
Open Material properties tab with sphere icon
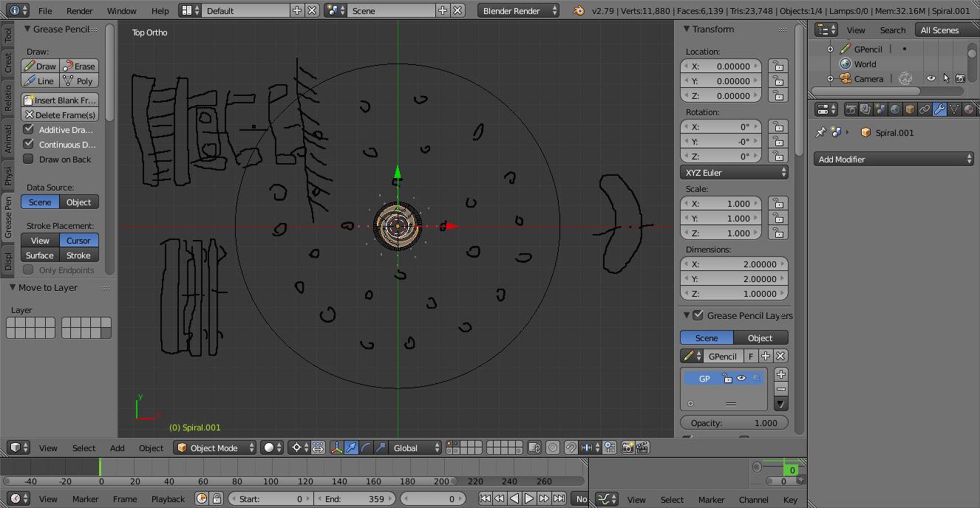969,109
